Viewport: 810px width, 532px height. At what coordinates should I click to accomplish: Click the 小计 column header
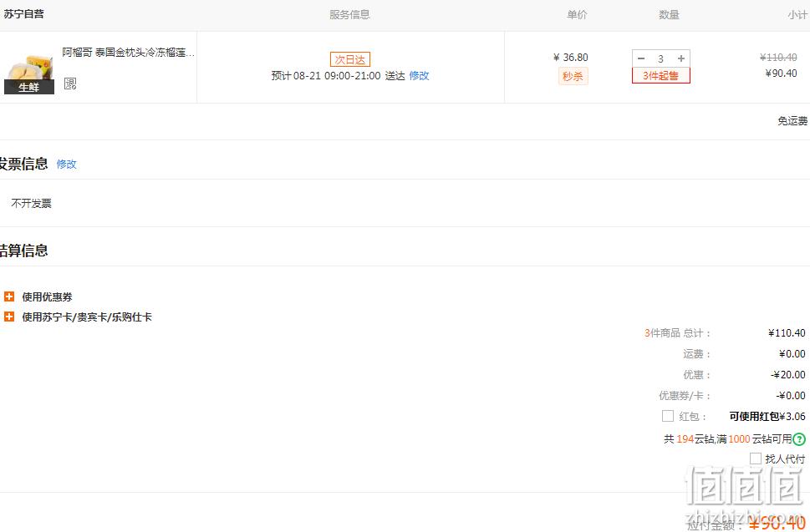point(797,14)
